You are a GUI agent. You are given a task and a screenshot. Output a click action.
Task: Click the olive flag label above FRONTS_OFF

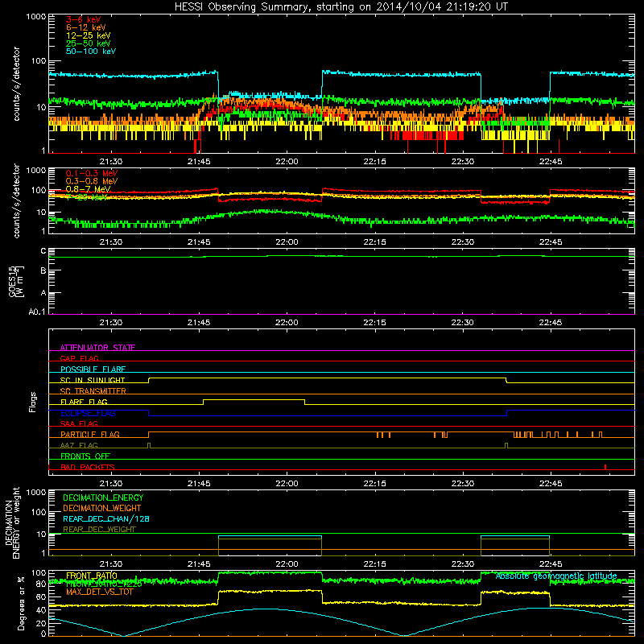coord(79,445)
